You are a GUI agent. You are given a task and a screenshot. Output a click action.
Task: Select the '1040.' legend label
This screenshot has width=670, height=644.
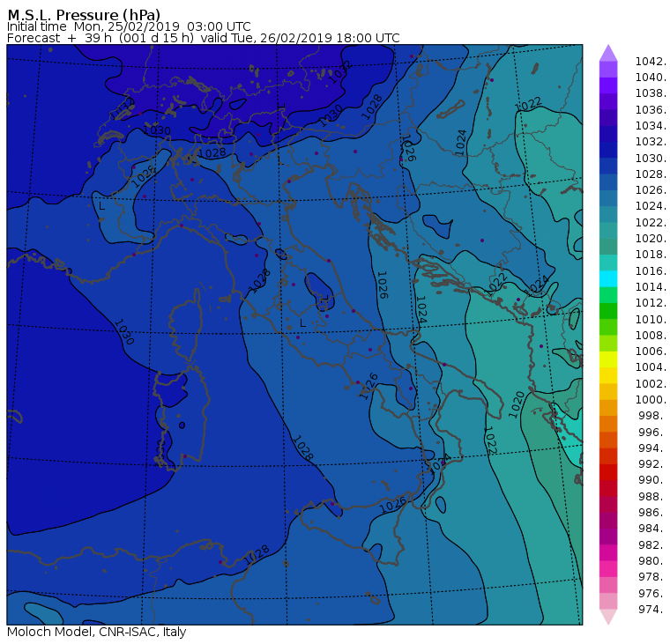(x=651, y=78)
